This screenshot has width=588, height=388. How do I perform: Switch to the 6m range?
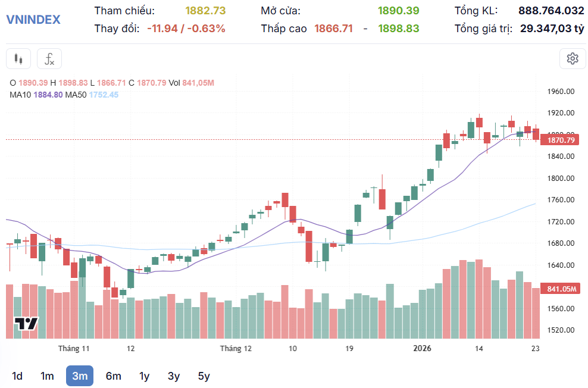pos(113,376)
